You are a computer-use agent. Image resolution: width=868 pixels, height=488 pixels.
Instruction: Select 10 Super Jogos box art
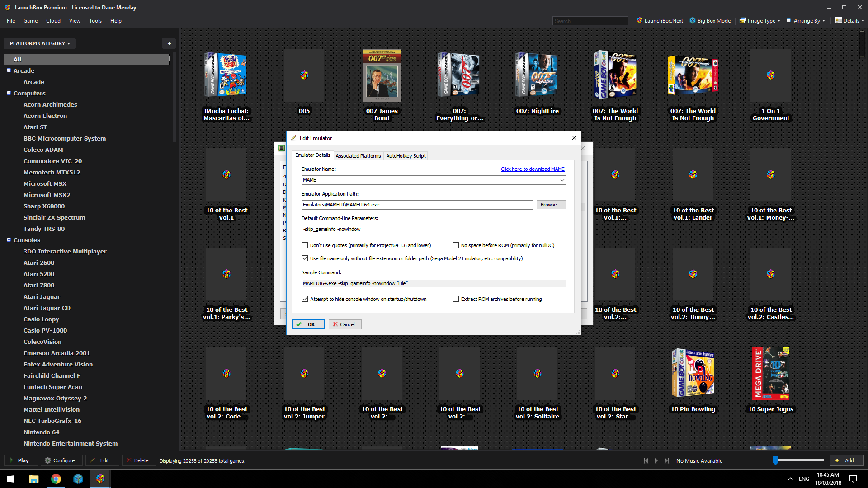coord(770,373)
